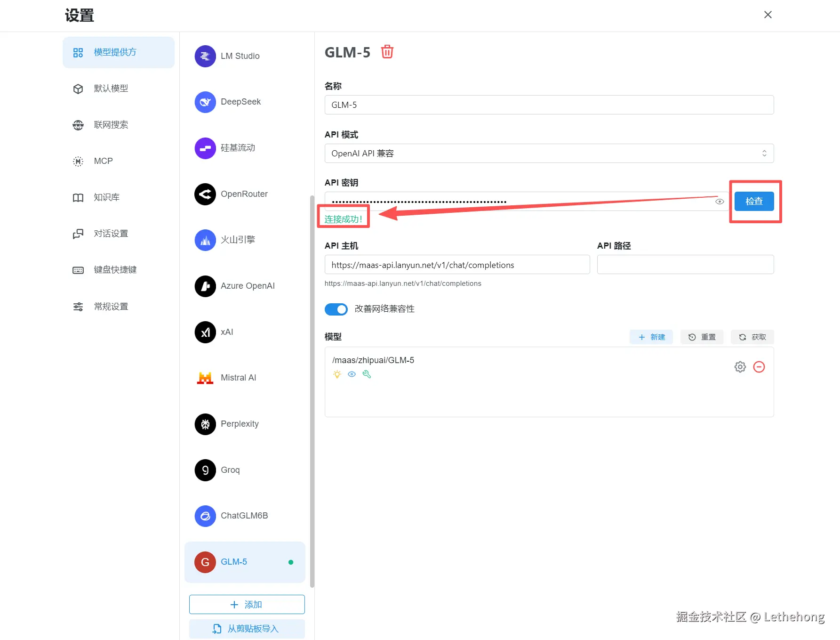Click the provider list scrollbar
Viewport: 840px width, 640px height.
tap(312, 391)
